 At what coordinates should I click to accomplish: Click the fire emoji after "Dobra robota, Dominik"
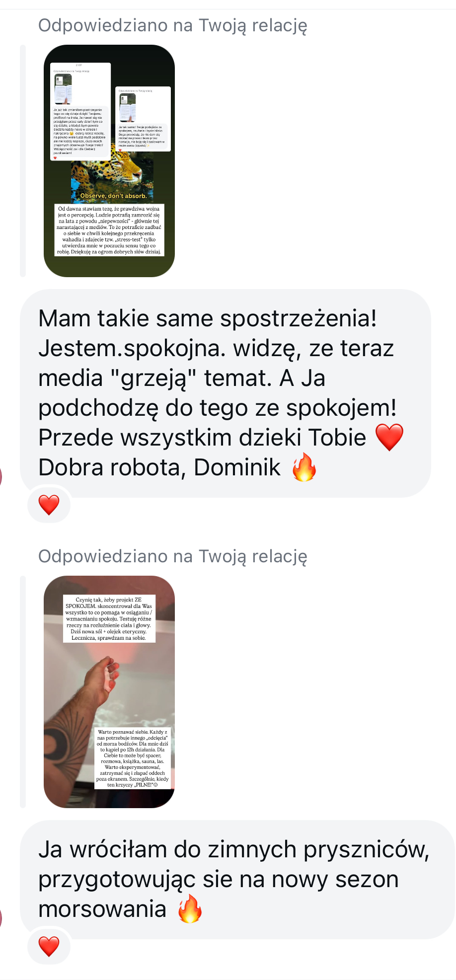click(304, 467)
